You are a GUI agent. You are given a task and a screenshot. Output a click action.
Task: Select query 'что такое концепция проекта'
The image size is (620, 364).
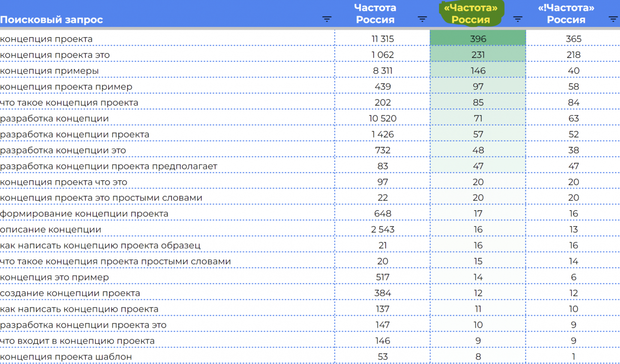click(69, 103)
